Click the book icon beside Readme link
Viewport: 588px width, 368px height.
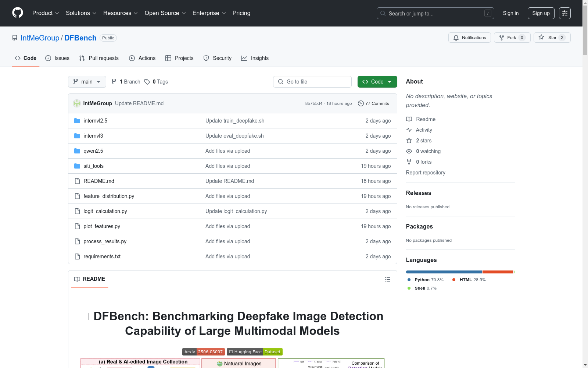coord(409,119)
